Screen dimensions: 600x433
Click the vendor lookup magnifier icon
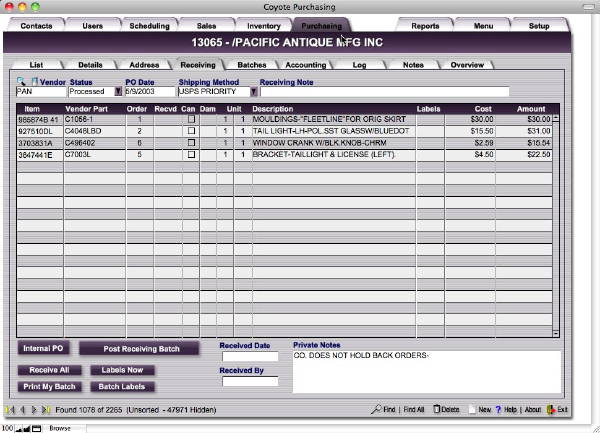(x=21, y=81)
